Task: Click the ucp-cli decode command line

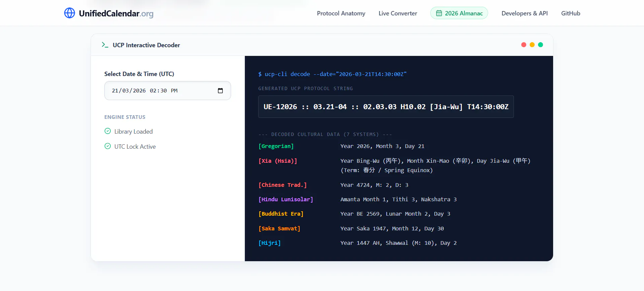Action: (x=332, y=74)
